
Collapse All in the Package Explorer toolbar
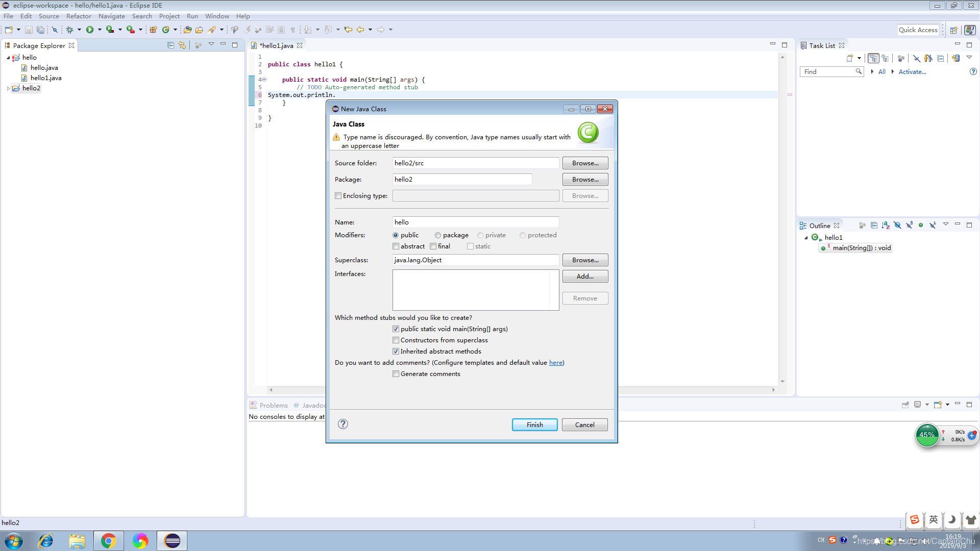[x=171, y=45]
